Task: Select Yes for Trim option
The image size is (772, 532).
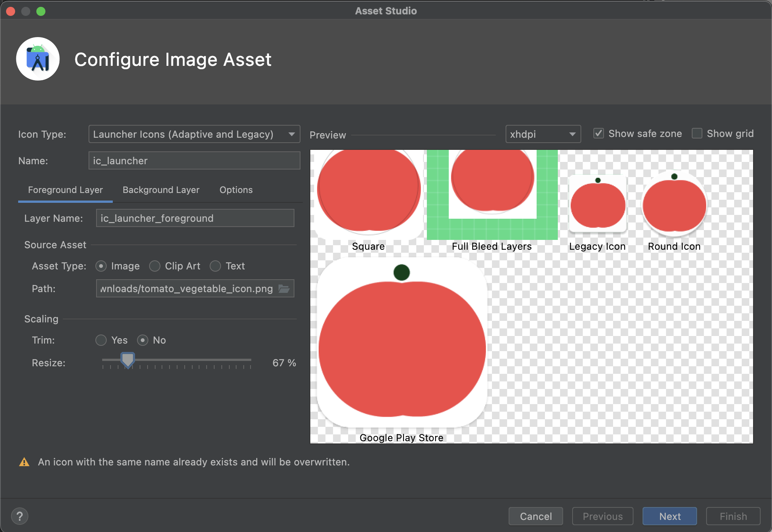Action: pyautogui.click(x=101, y=340)
